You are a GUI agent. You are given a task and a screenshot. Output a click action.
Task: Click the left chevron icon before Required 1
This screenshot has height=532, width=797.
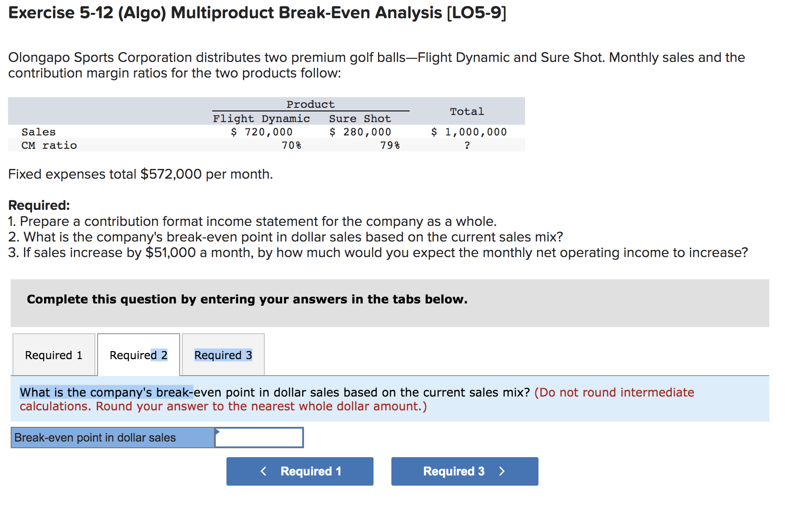coord(263,471)
